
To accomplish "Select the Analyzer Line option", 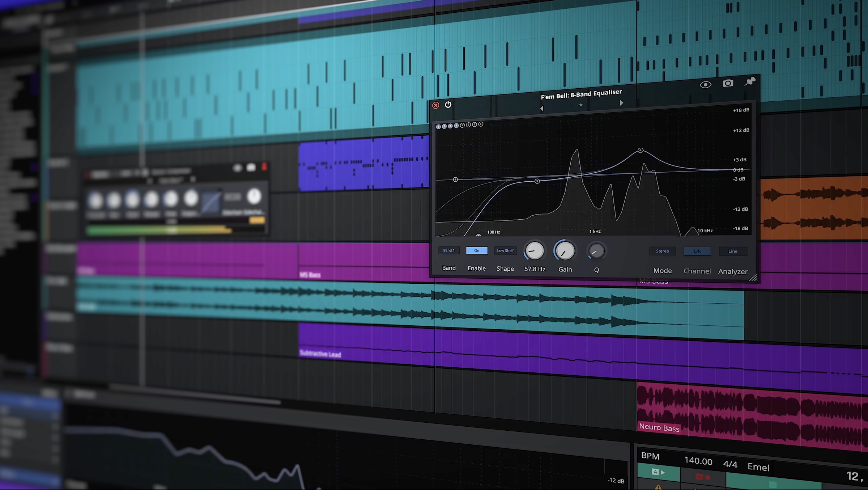I will coord(733,251).
